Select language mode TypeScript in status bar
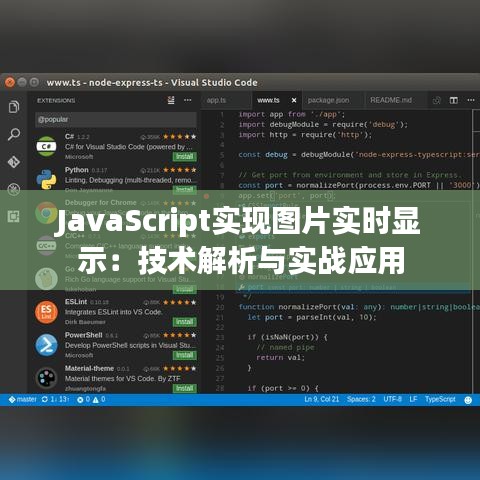 coord(440,399)
